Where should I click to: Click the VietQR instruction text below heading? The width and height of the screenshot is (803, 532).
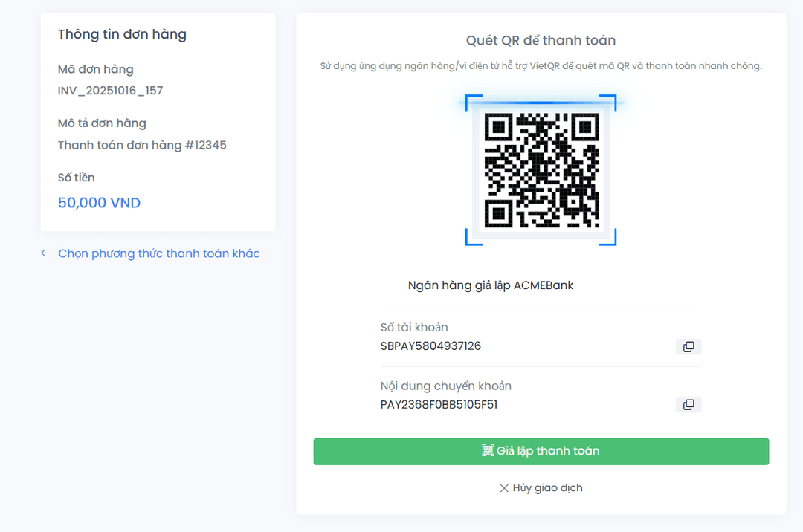click(541, 66)
